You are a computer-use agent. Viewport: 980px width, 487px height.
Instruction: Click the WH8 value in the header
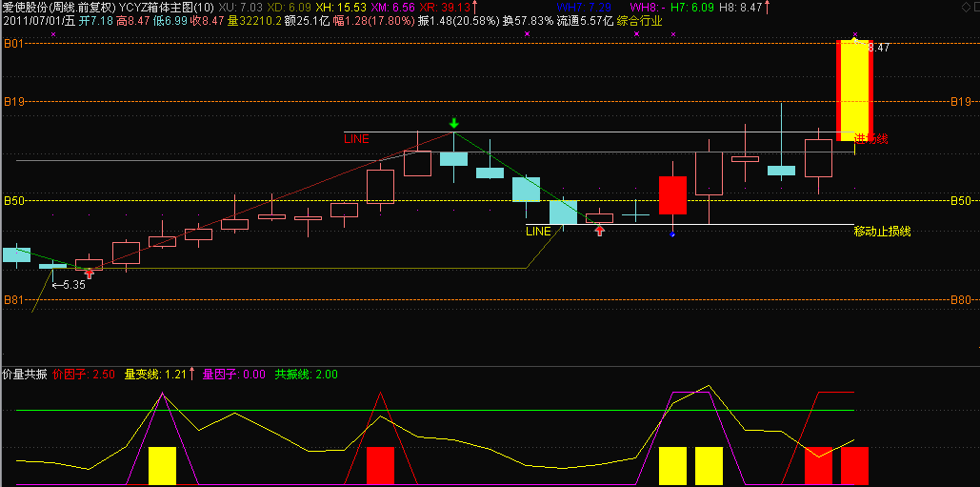point(647,8)
